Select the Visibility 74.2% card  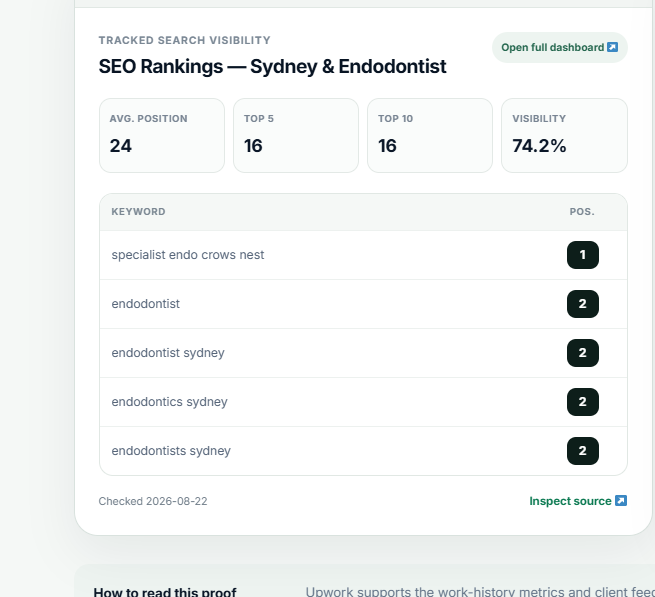[564, 135]
